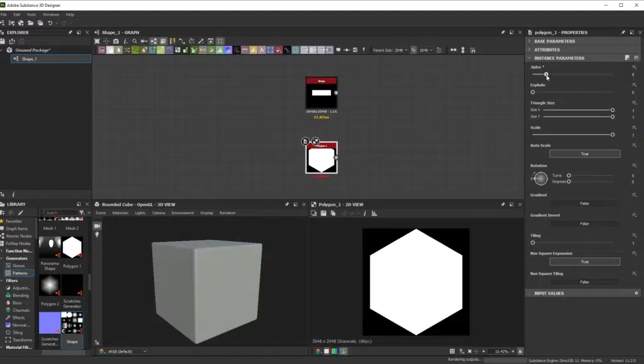Click the save icon in 2D view toolbar
The image size is (644, 364).
coord(323,213)
